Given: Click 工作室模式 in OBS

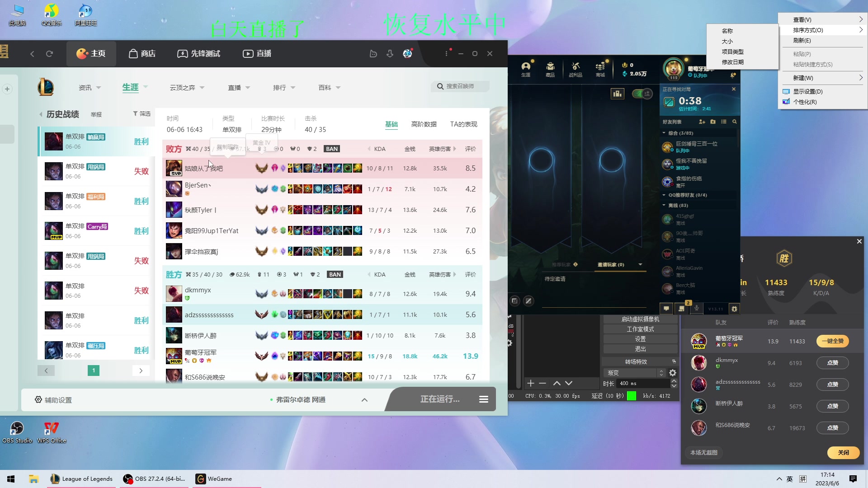Looking at the screenshot, I should (640, 329).
